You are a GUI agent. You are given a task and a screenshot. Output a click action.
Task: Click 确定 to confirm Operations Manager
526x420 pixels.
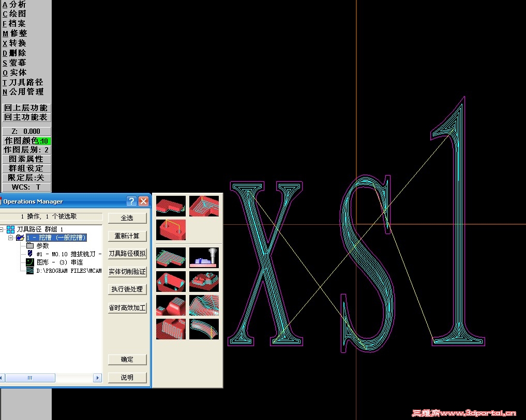[127, 360]
